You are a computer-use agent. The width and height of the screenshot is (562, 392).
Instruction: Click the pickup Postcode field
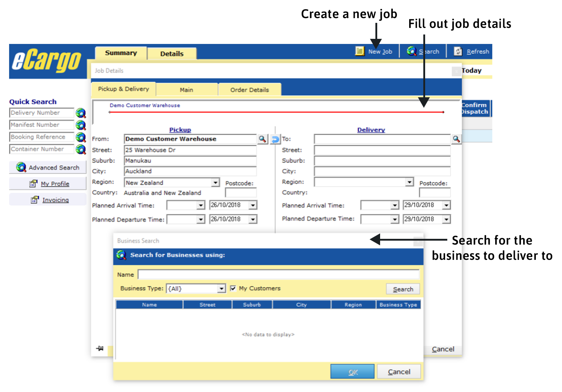click(x=241, y=192)
